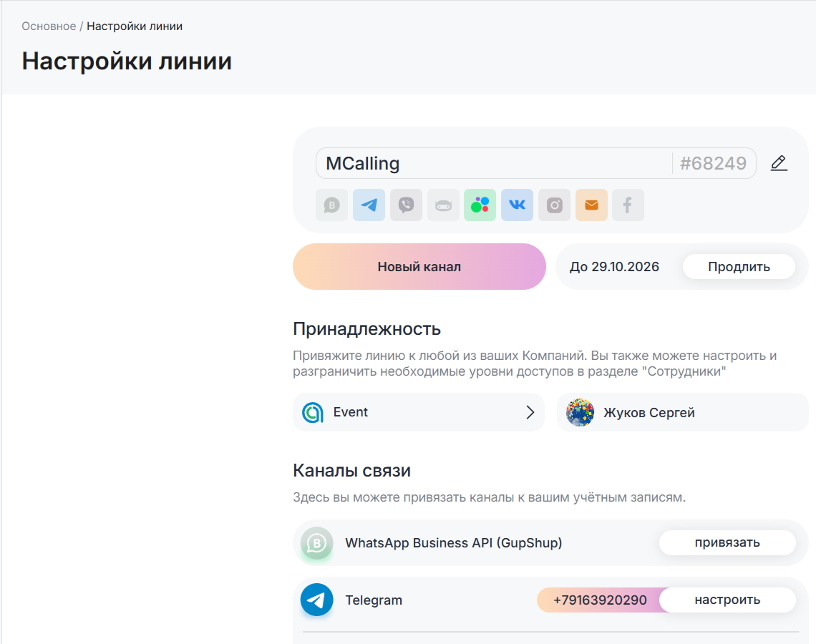This screenshot has width=816, height=644.
Task: Click the pencil edit icon beside line name
Action: (779, 163)
